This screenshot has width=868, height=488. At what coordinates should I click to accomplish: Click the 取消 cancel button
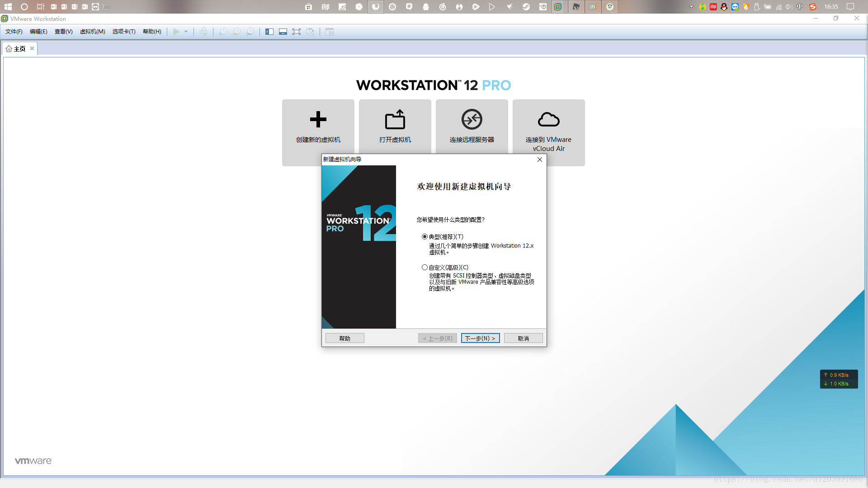523,338
